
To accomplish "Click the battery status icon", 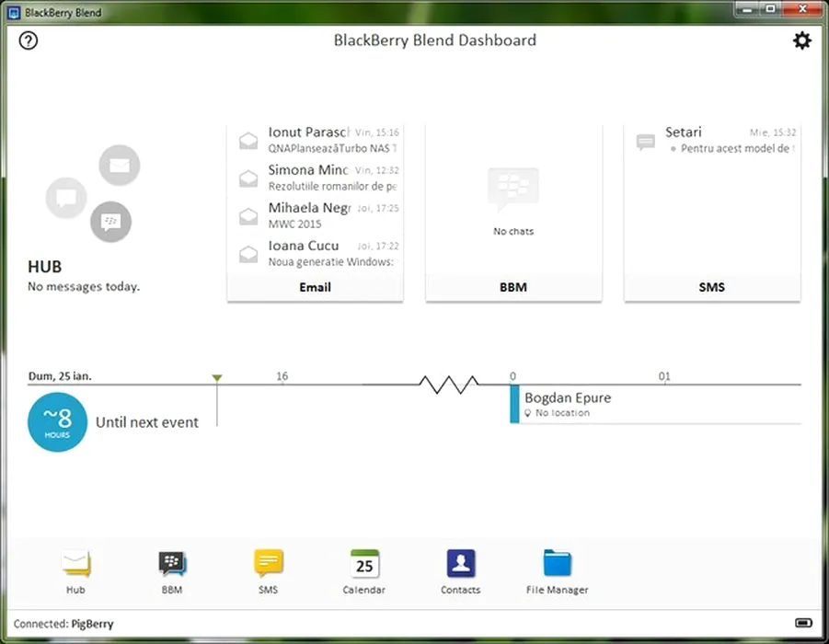I will coord(803,623).
